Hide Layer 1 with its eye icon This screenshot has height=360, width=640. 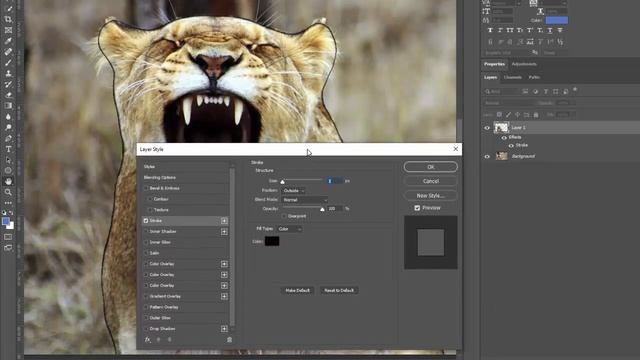(487, 128)
